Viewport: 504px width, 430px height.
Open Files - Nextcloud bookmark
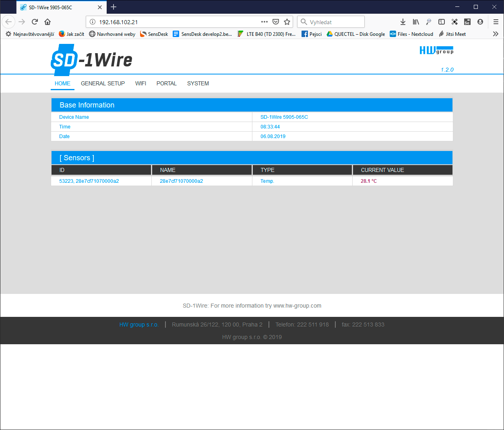411,34
